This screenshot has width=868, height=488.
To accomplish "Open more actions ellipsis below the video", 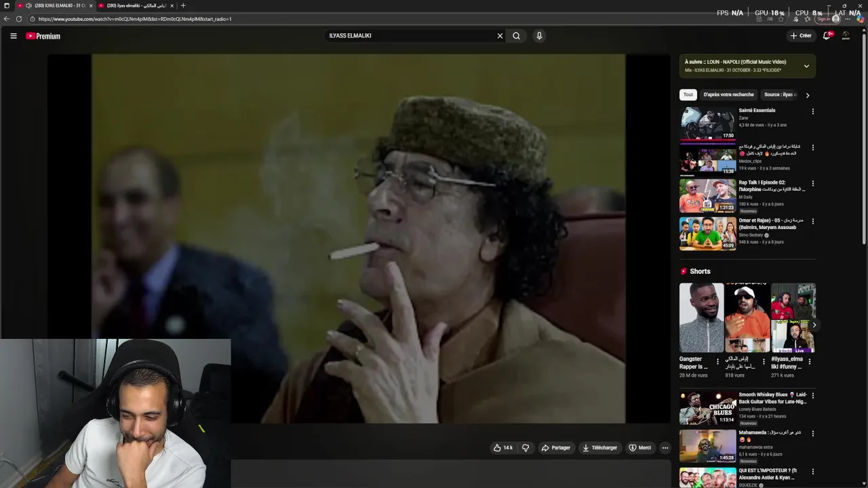I will 665,448.
